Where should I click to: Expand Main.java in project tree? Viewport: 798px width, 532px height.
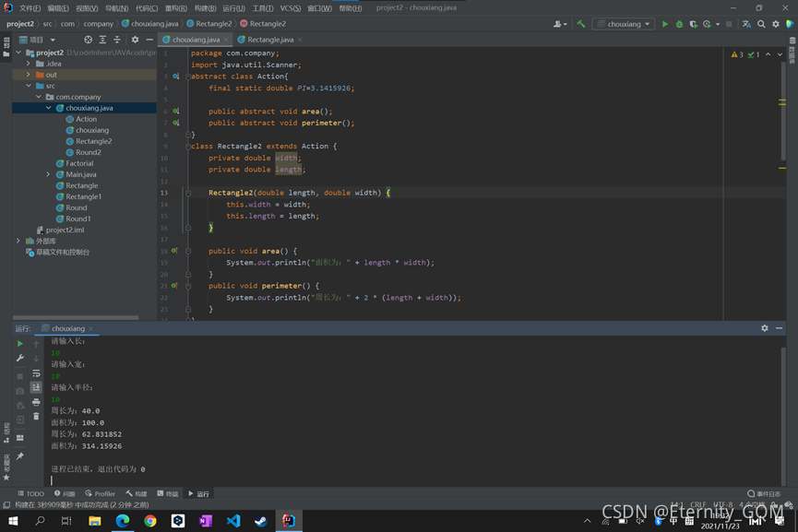click(48, 174)
